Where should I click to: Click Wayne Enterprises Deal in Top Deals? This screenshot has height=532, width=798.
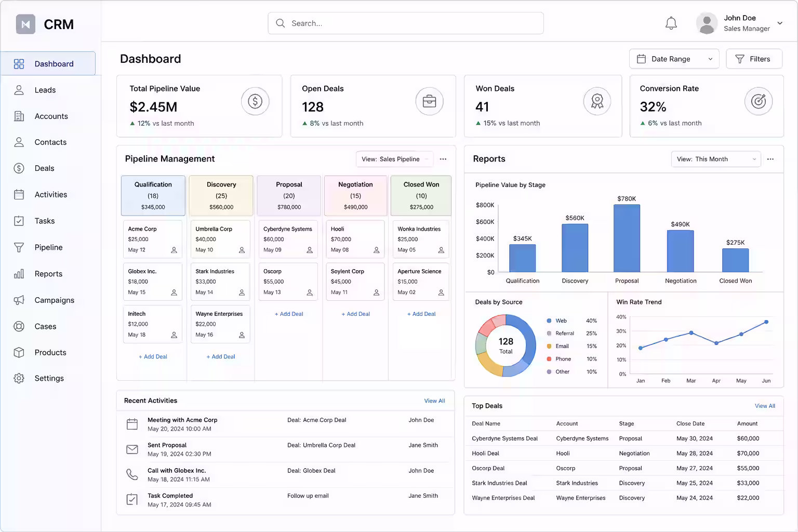click(503, 498)
